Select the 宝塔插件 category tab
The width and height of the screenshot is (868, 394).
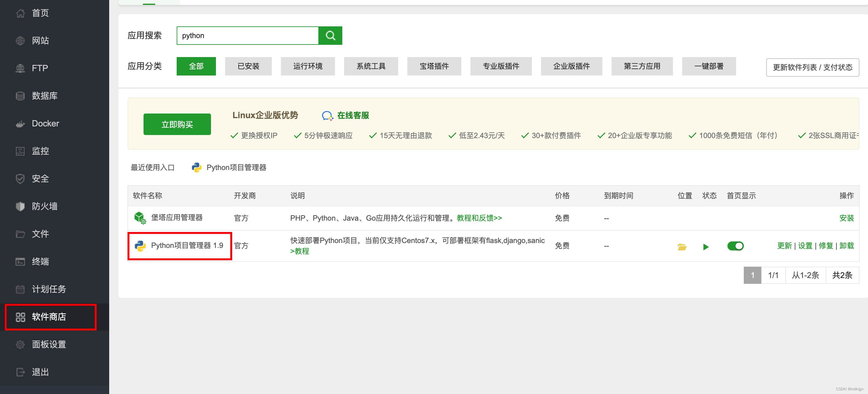click(434, 66)
